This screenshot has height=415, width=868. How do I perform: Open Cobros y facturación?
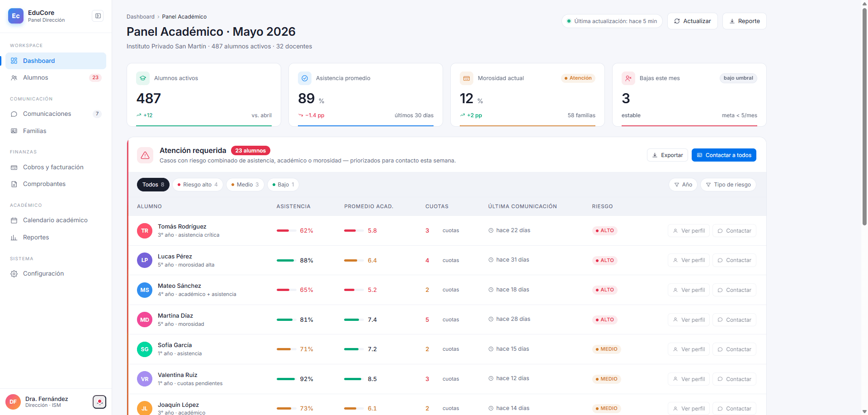56,167
